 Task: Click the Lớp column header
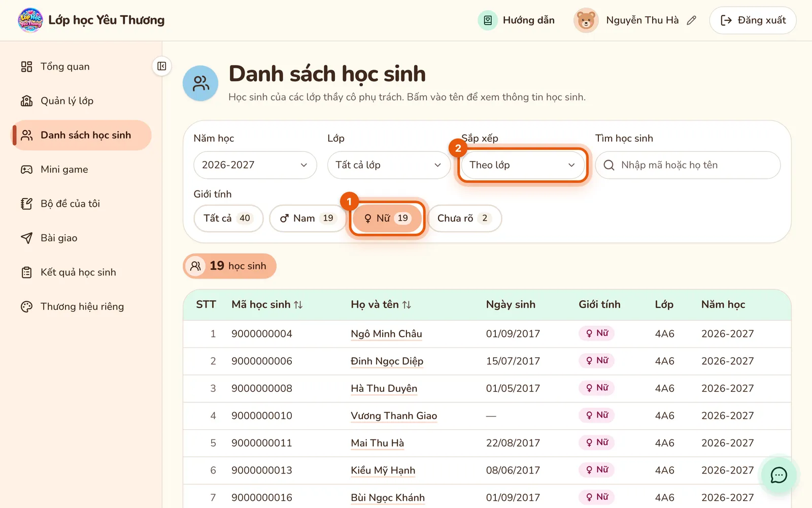click(664, 304)
